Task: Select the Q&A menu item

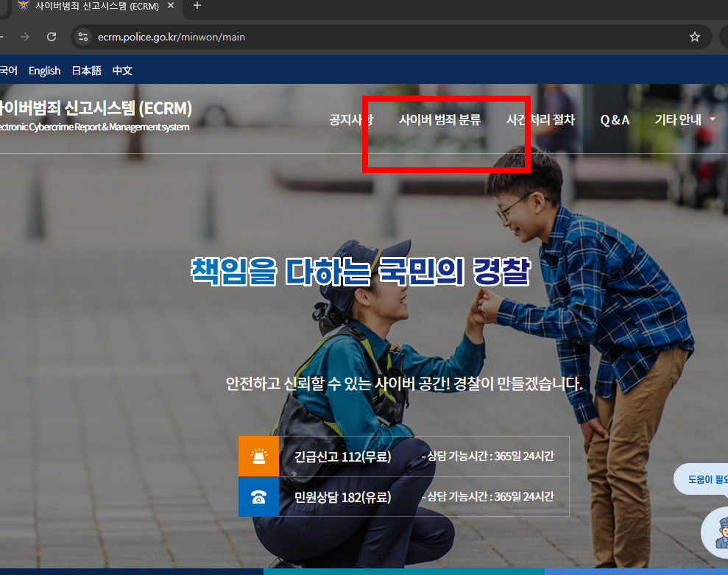Action: coord(615,119)
